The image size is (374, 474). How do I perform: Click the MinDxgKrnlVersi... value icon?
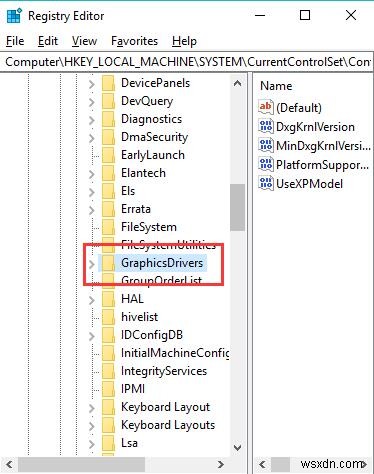266,145
